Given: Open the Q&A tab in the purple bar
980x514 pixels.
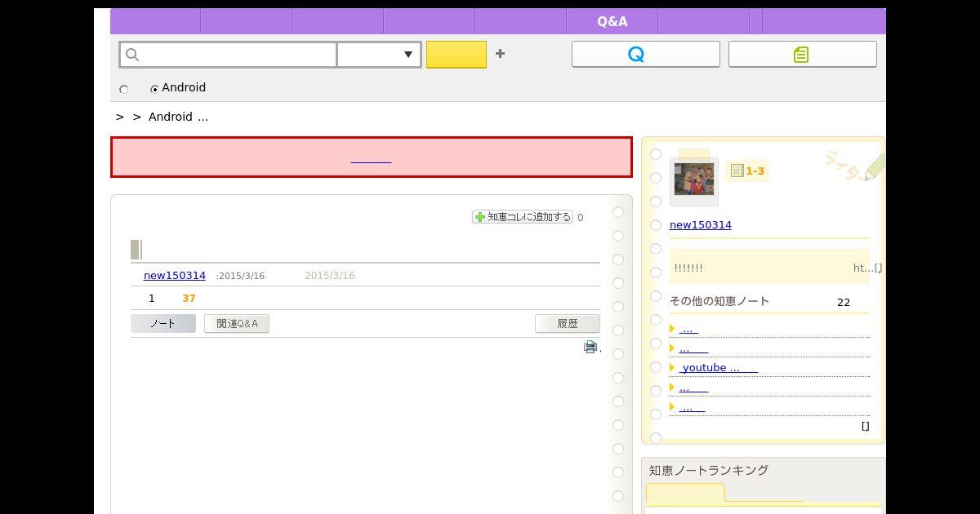Looking at the screenshot, I should pos(612,21).
